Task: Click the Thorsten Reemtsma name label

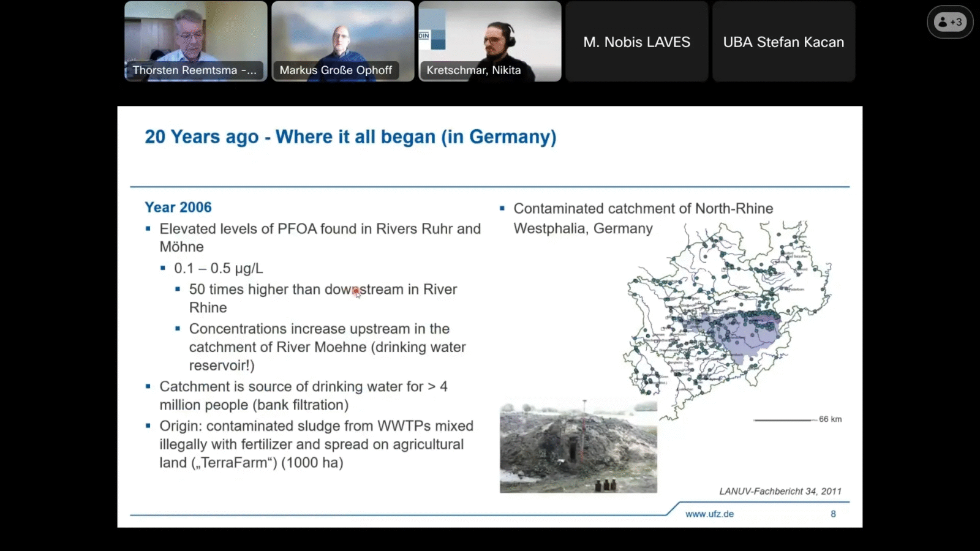Action: (194, 70)
